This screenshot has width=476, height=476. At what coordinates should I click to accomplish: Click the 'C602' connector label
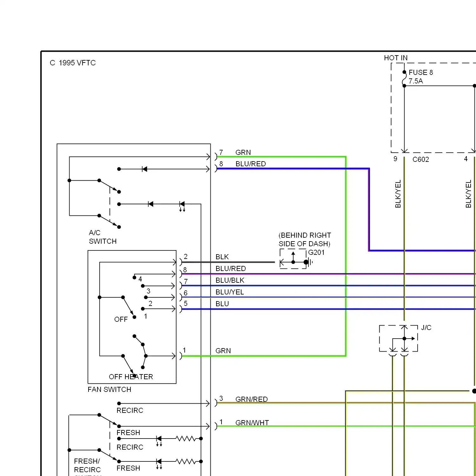coord(421,159)
